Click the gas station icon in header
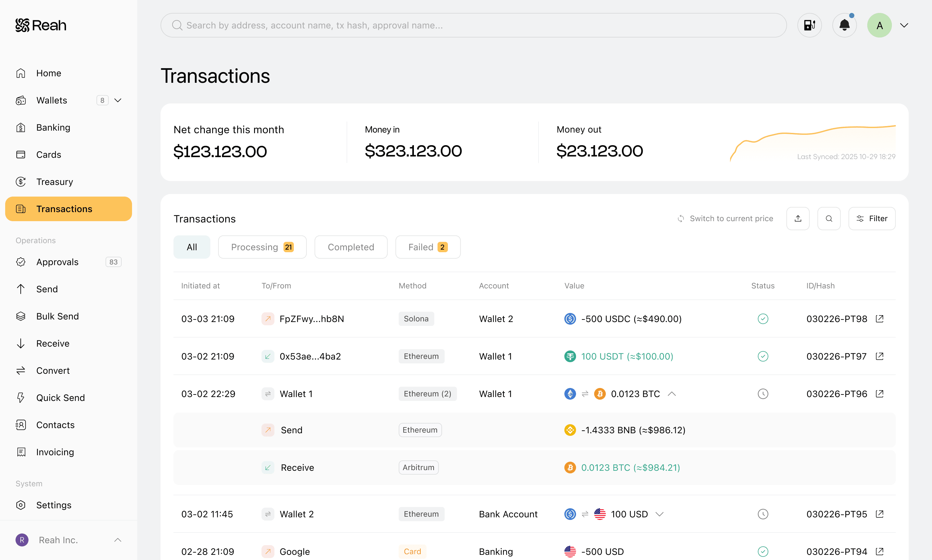This screenshot has height=560, width=932. point(809,25)
